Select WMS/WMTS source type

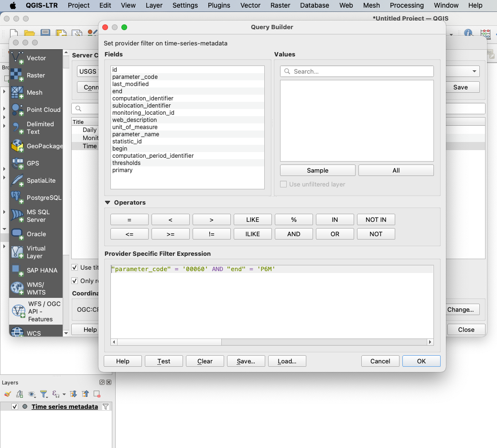(36, 288)
